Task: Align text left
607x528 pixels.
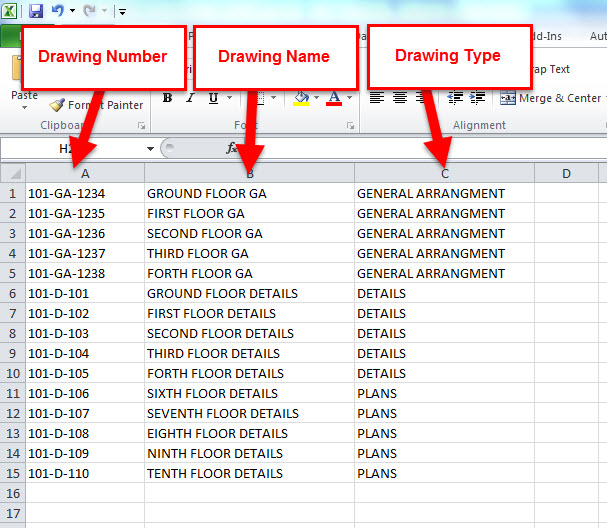Action: click(x=377, y=98)
